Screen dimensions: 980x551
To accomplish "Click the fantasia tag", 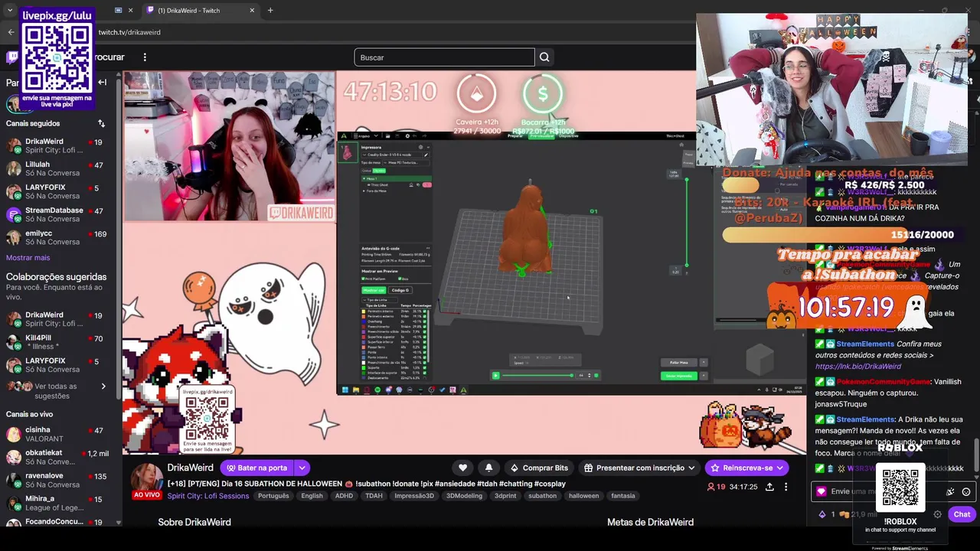I will [x=623, y=496].
